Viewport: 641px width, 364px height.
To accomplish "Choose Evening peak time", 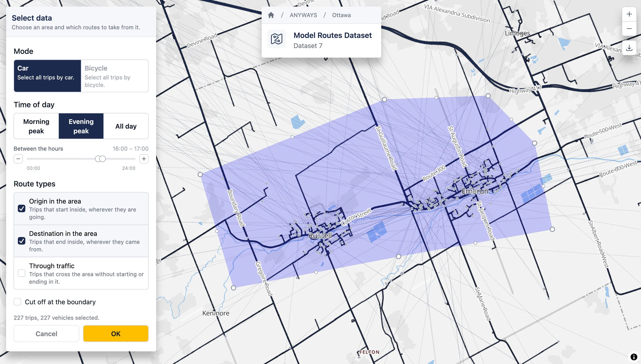I will pyautogui.click(x=81, y=126).
